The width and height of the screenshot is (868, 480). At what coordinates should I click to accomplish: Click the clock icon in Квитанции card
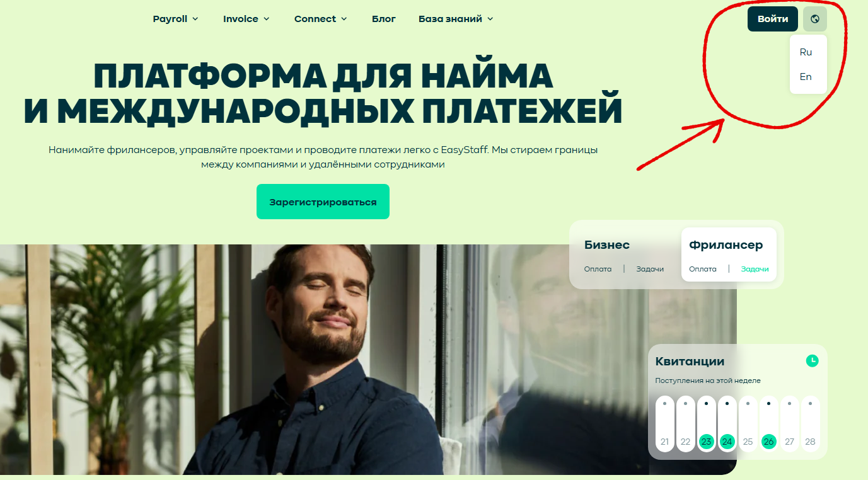[812, 360]
